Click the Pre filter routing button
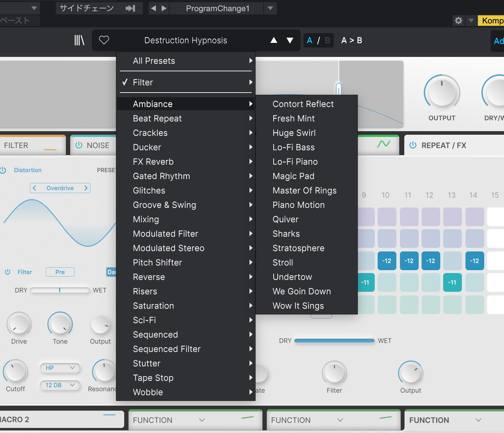The image size is (504, 433). [60, 272]
